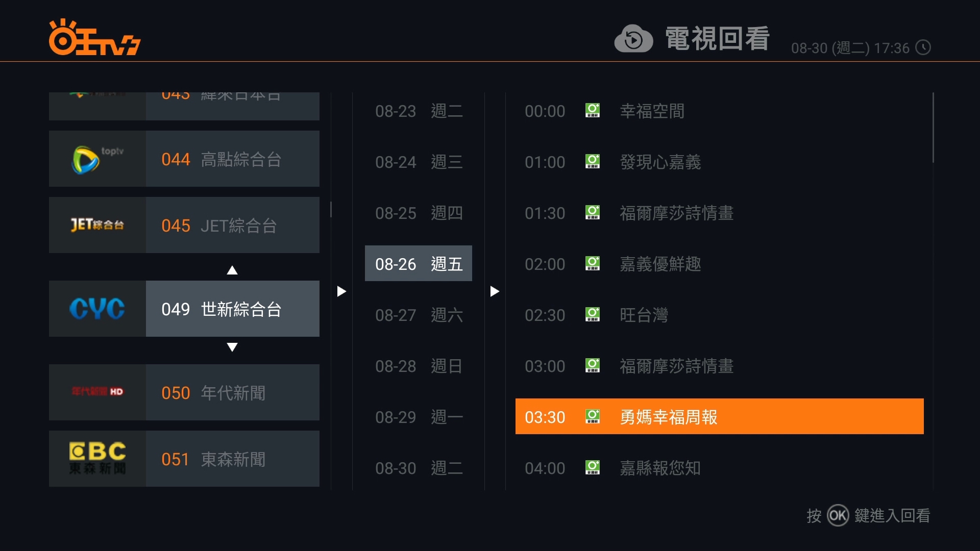
Task: Click the program list scrollbar
Action: pyautogui.click(x=933, y=128)
